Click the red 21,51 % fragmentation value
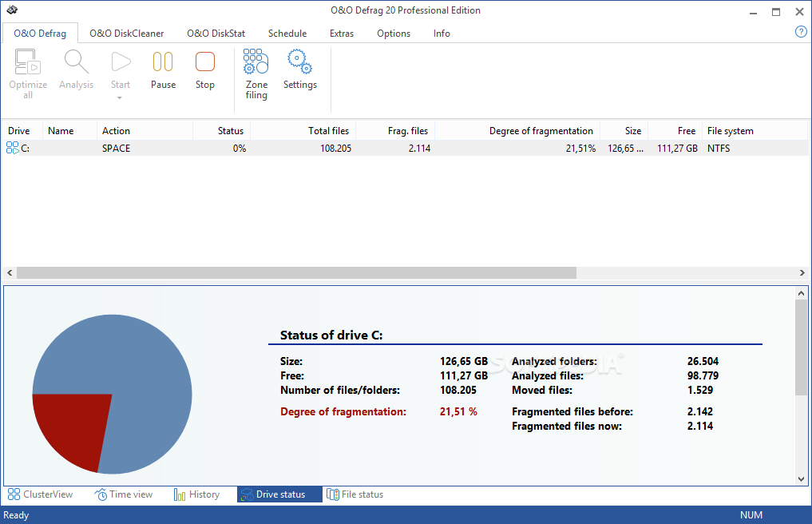Screen dimensions: 812x524 458,411
